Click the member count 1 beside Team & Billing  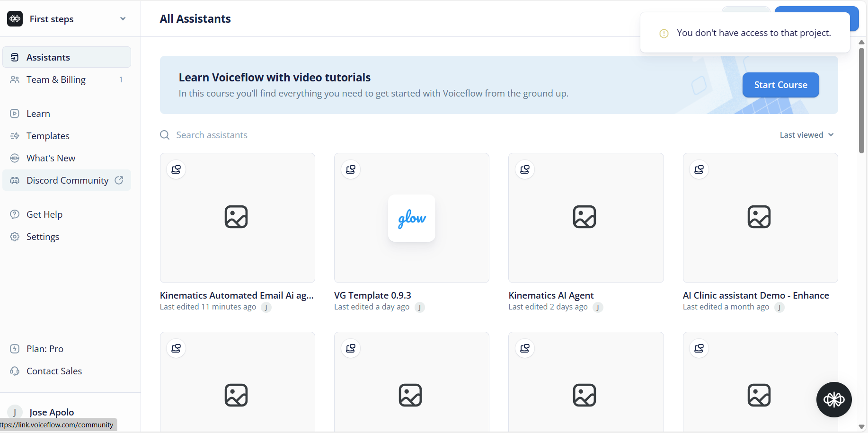pyautogui.click(x=121, y=80)
